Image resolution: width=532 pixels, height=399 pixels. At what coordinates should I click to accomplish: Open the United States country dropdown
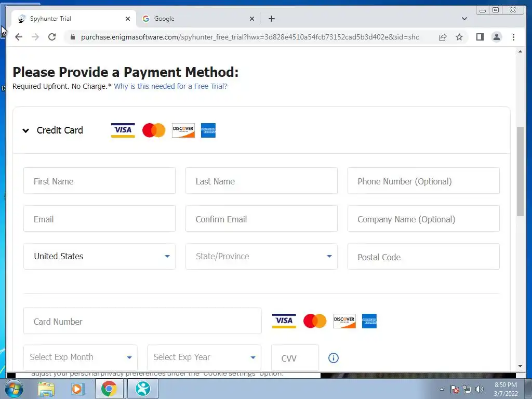(99, 257)
